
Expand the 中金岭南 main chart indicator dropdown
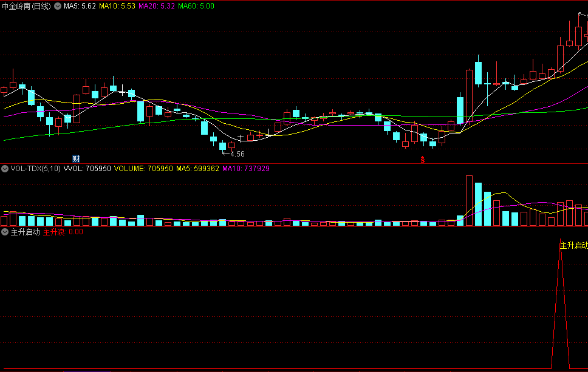click(x=58, y=6)
